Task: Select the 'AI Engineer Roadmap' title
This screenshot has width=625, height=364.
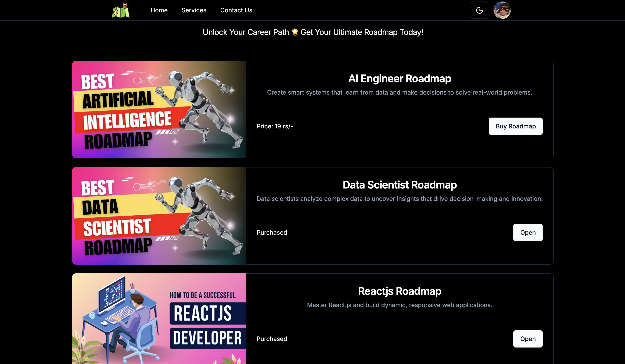Action: [x=400, y=79]
